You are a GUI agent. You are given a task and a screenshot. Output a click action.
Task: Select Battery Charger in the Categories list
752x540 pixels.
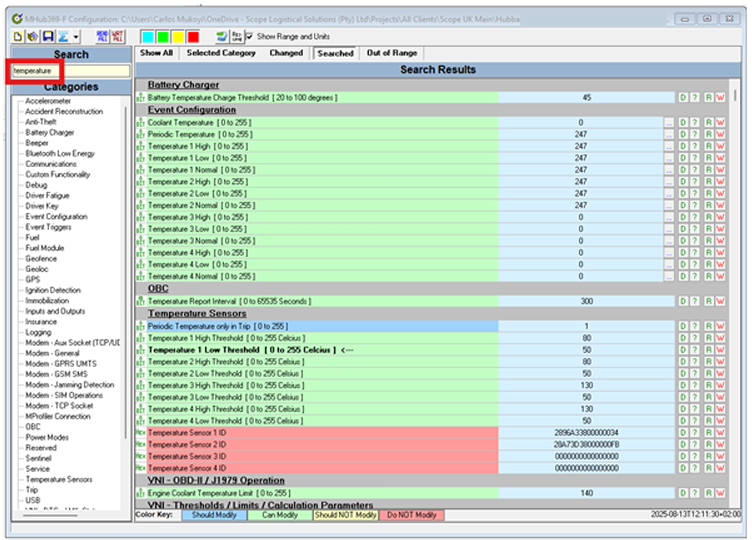pos(49,132)
